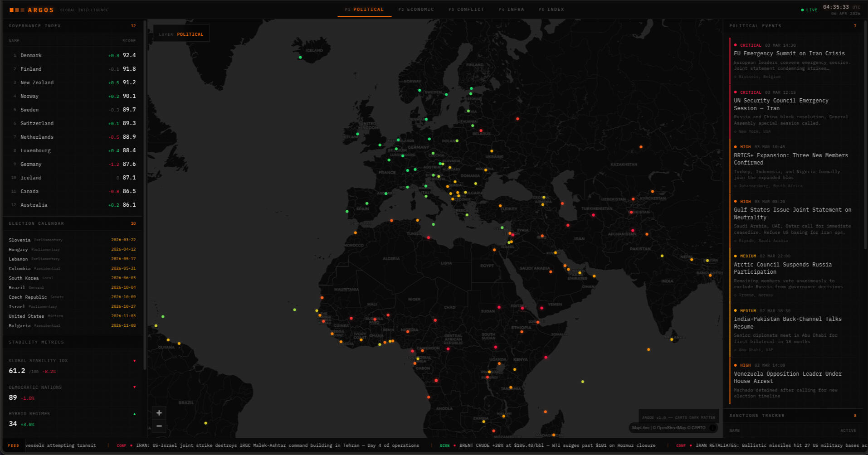This screenshot has height=455, width=868.
Task: Open the F3 Conflict tab
Action: [466, 10]
